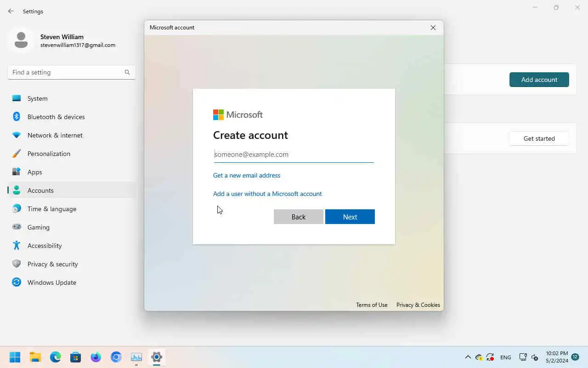Click the stevenwilliam1317@gmail.com account email
This screenshot has height=368, width=588.
point(78,45)
